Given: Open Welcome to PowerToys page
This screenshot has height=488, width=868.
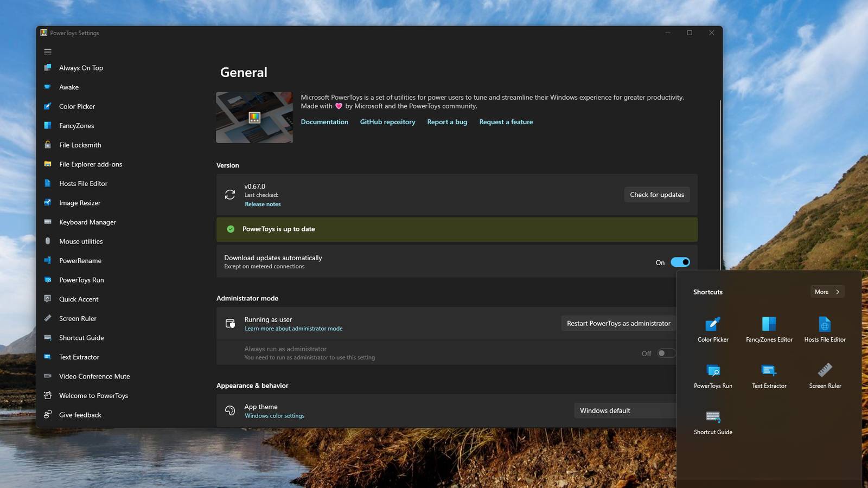Looking at the screenshot, I should [x=93, y=396].
